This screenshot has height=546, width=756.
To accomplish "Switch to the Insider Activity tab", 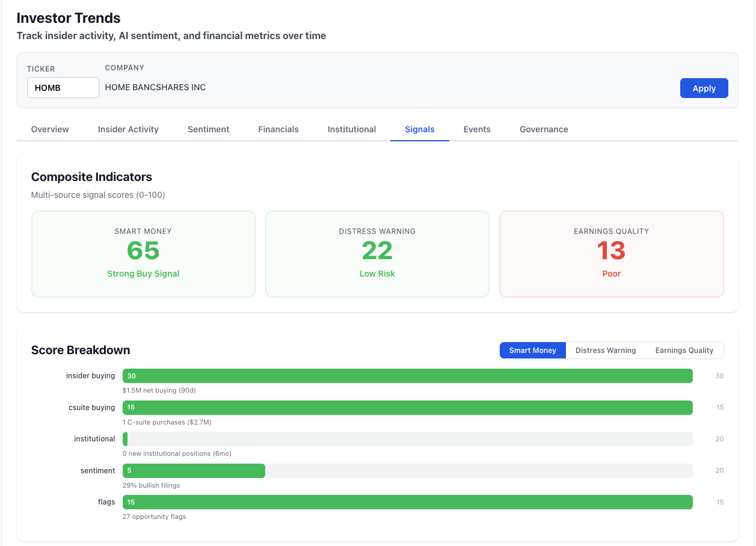I will coord(128,129).
